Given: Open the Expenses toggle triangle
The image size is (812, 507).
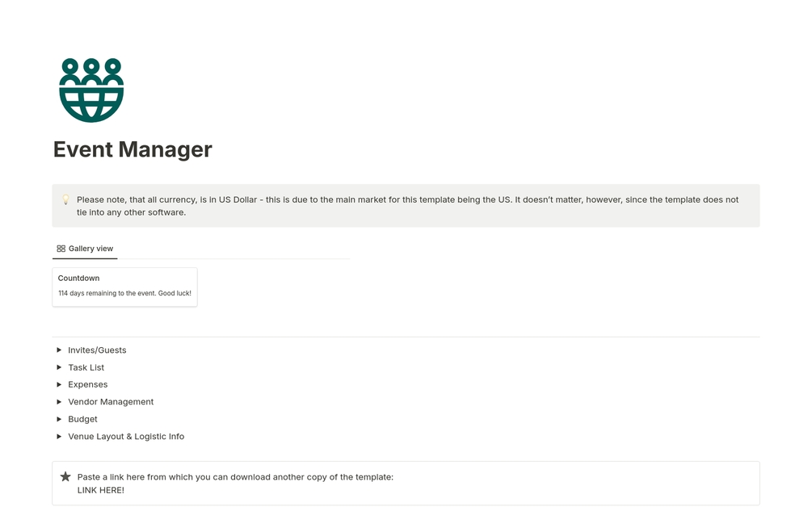Looking at the screenshot, I should pos(59,385).
